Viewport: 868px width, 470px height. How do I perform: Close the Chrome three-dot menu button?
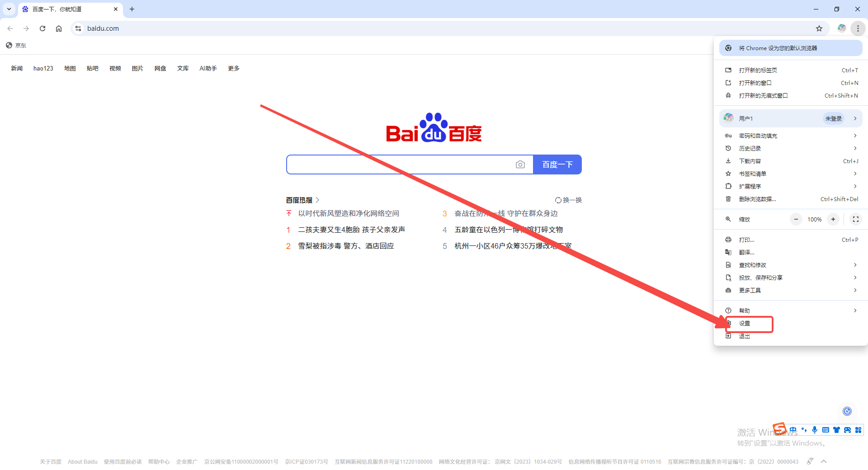coord(858,28)
